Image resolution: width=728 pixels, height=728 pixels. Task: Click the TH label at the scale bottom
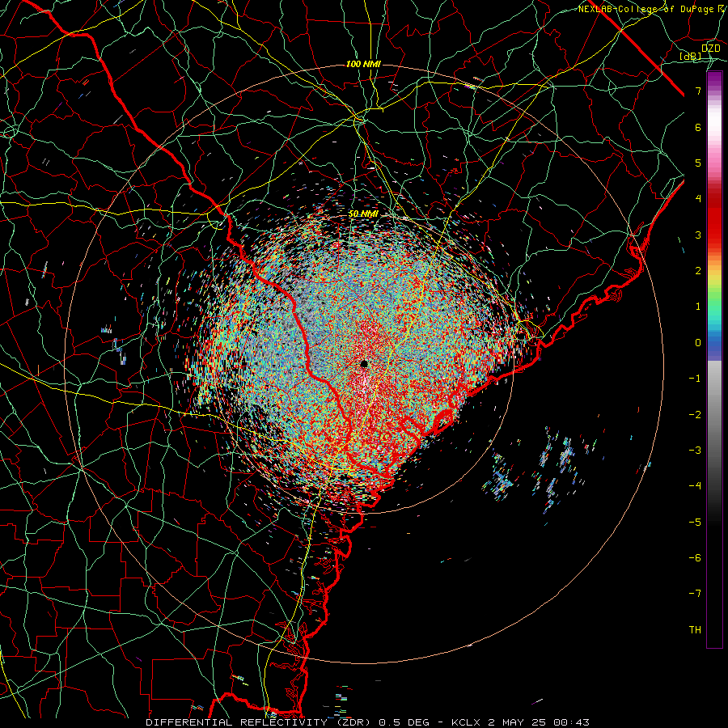(x=695, y=630)
